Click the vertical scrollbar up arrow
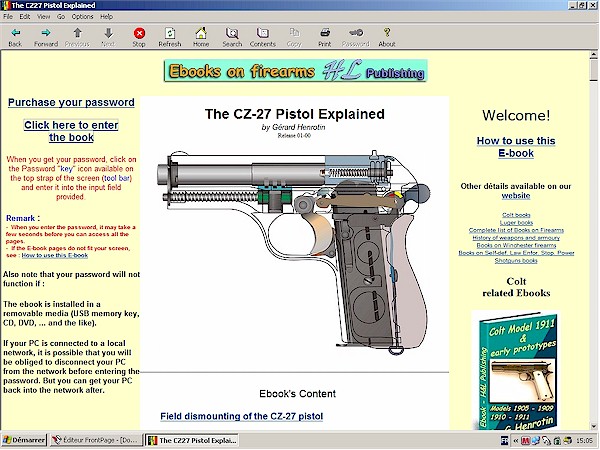This screenshot has width=600, height=450. [x=593, y=55]
